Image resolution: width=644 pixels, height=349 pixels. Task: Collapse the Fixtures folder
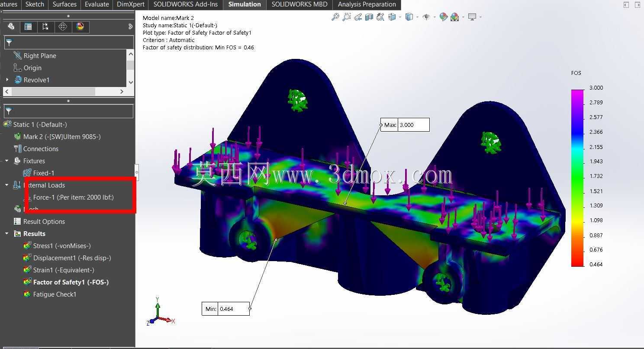(x=7, y=161)
